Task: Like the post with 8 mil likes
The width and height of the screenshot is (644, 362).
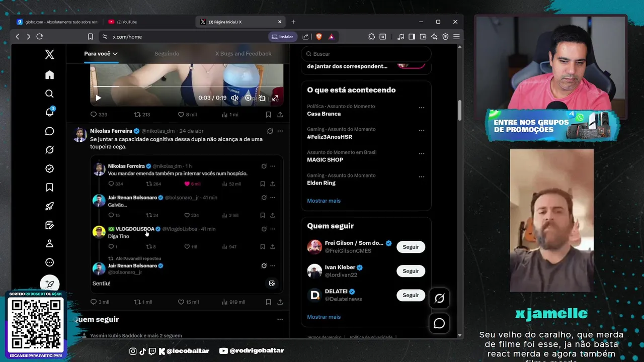Action: [187, 115]
